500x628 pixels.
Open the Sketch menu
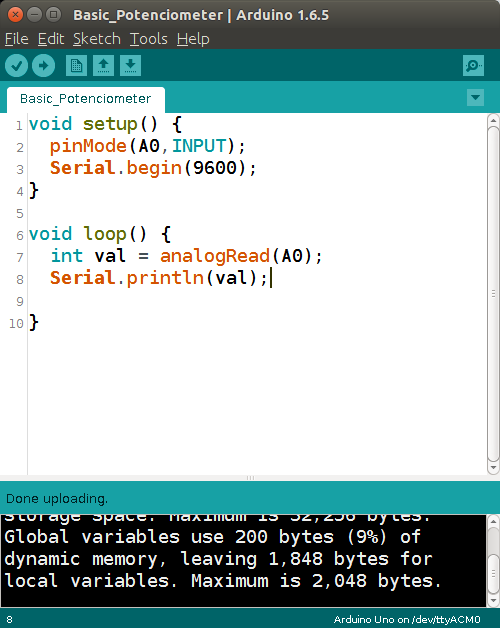tap(97, 39)
